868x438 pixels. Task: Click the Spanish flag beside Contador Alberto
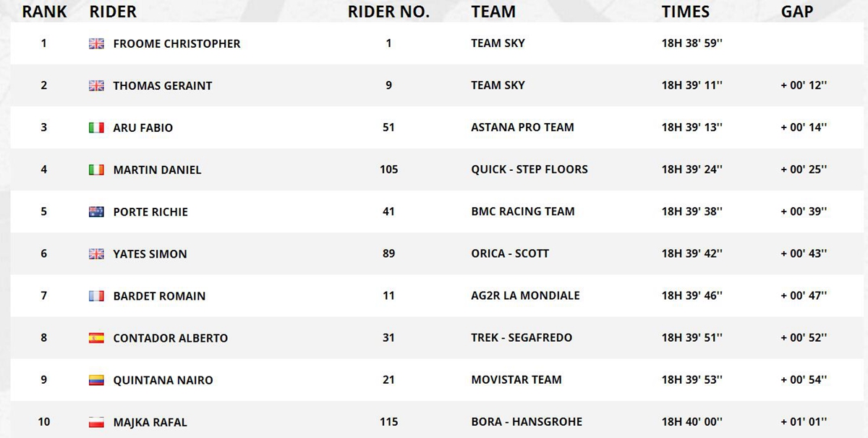pos(96,337)
